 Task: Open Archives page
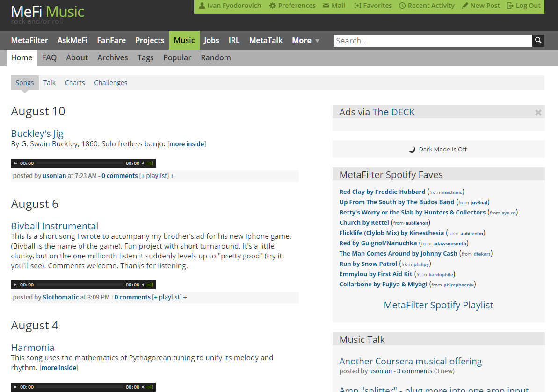[112, 57]
